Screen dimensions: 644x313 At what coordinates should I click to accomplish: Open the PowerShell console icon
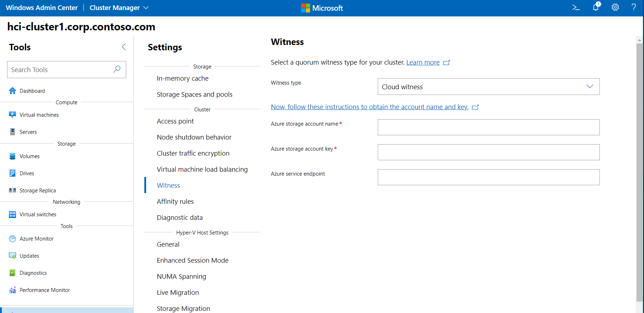point(576,7)
